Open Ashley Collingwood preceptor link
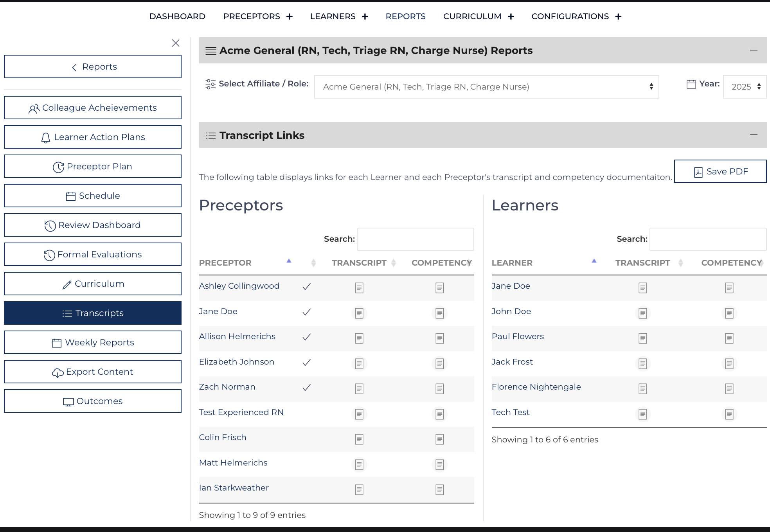The height and width of the screenshot is (532, 770). click(x=239, y=286)
